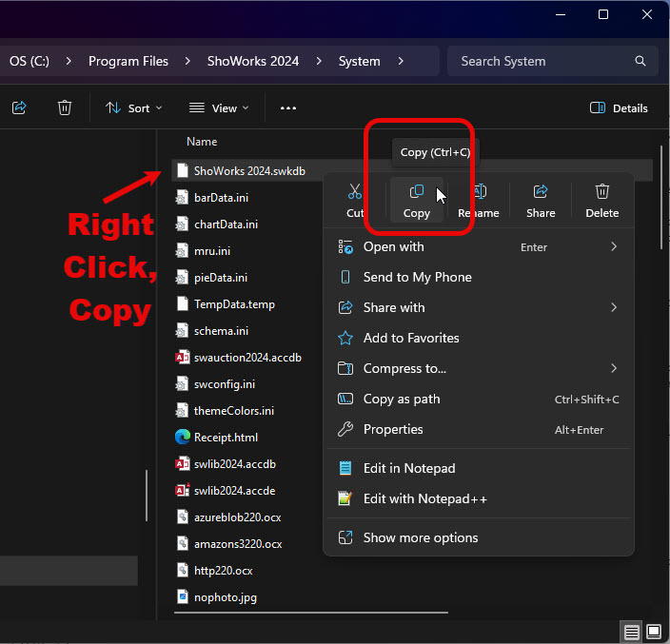Switch to large thumbnails view icon
The width and height of the screenshot is (670, 644).
[654, 632]
